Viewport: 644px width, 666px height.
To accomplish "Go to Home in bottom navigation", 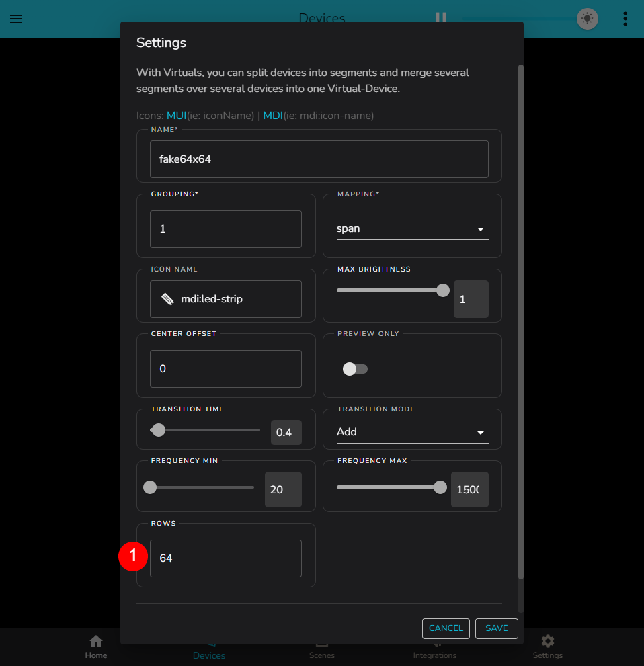I will tap(96, 647).
